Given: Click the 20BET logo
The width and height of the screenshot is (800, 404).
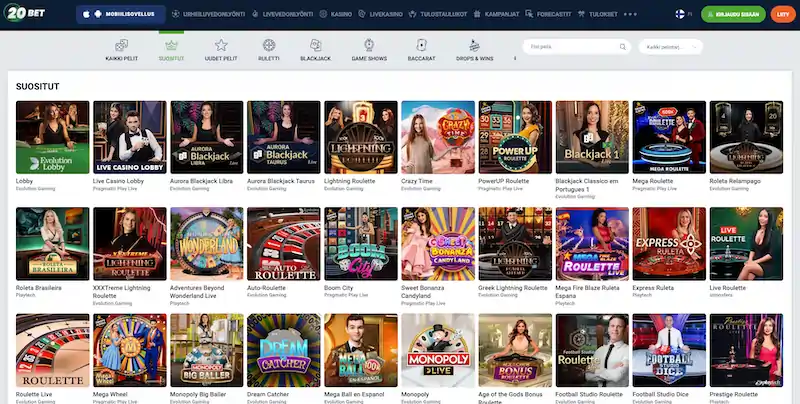Looking at the screenshot, I should pos(24,13).
